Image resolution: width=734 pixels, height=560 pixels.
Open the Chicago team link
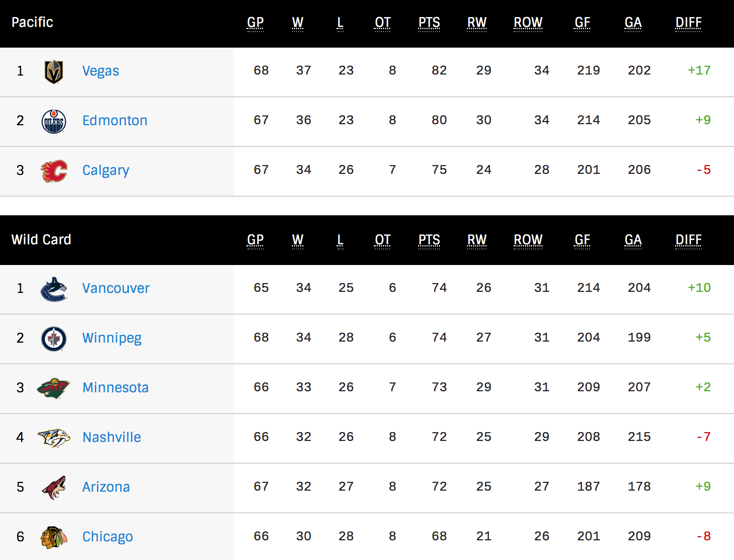(x=108, y=537)
